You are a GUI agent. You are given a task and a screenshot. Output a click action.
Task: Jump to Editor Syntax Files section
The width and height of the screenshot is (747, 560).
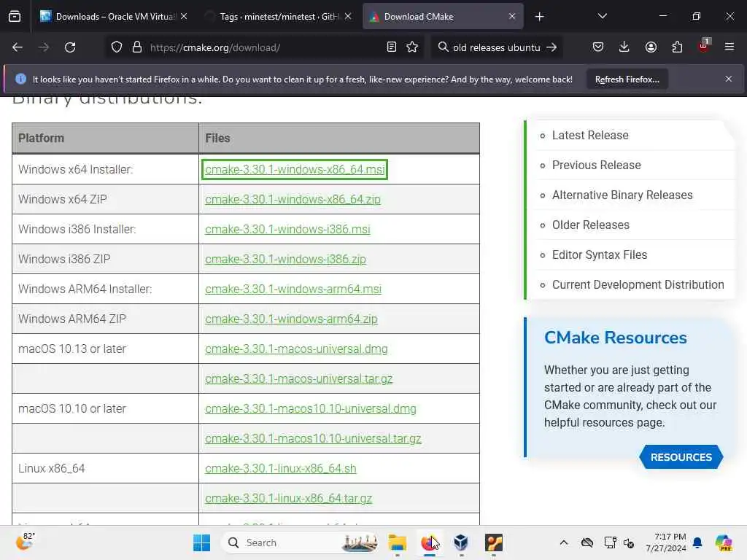click(x=600, y=254)
